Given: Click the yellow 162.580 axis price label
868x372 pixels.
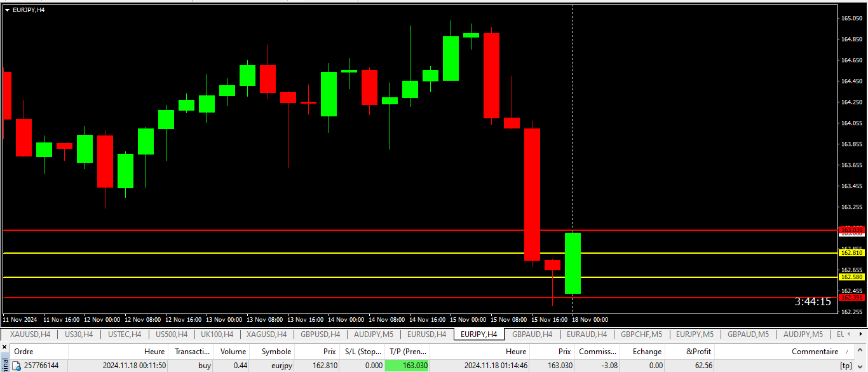Looking at the screenshot, I should pos(851,277).
